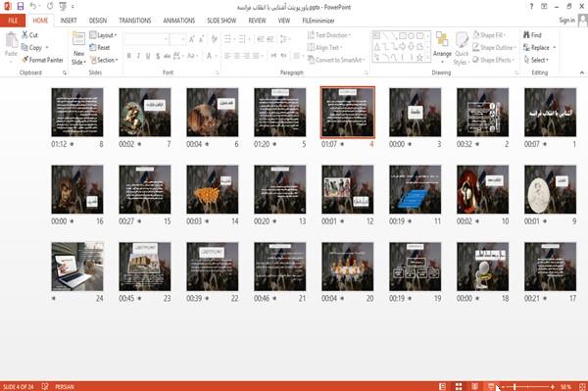Open Ribbon Display Options button
588x391 pixels.
tap(544, 7)
